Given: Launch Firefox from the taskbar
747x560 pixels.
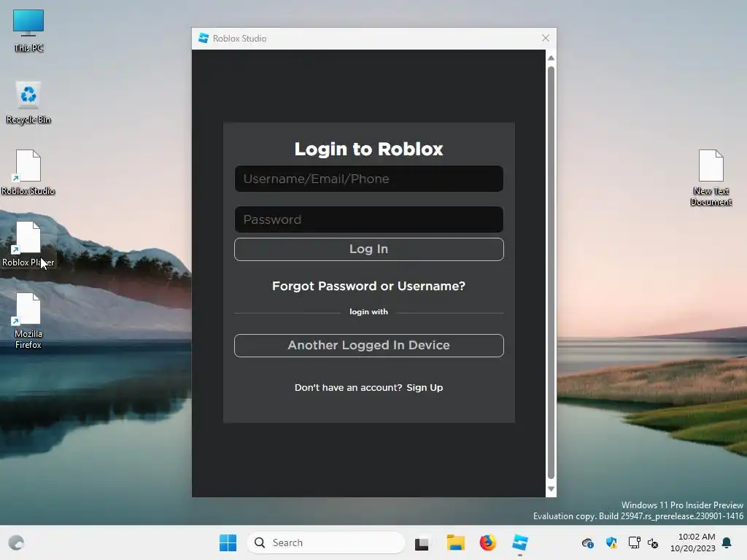Looking at the screenshot, I should [x=487, y=542].
